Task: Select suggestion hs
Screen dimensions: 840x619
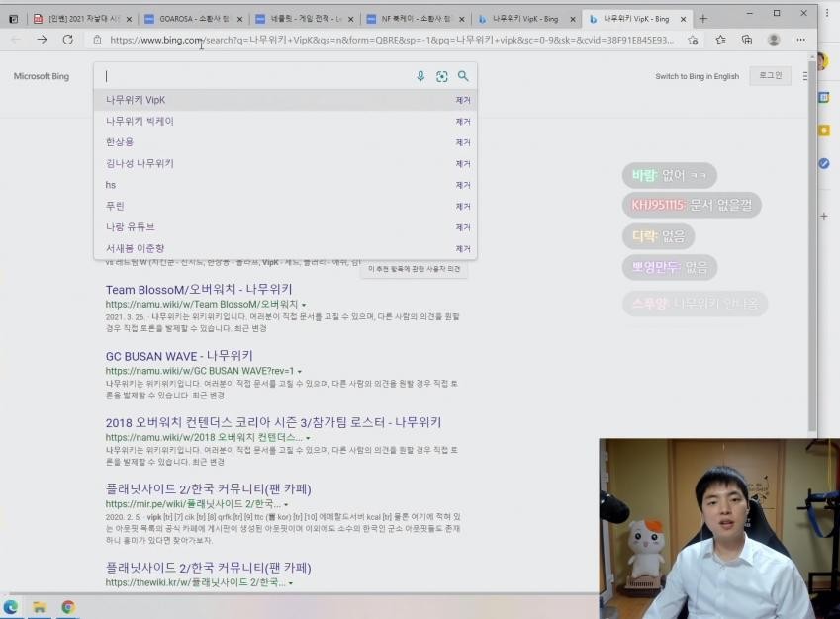Action: click(285, 185)
